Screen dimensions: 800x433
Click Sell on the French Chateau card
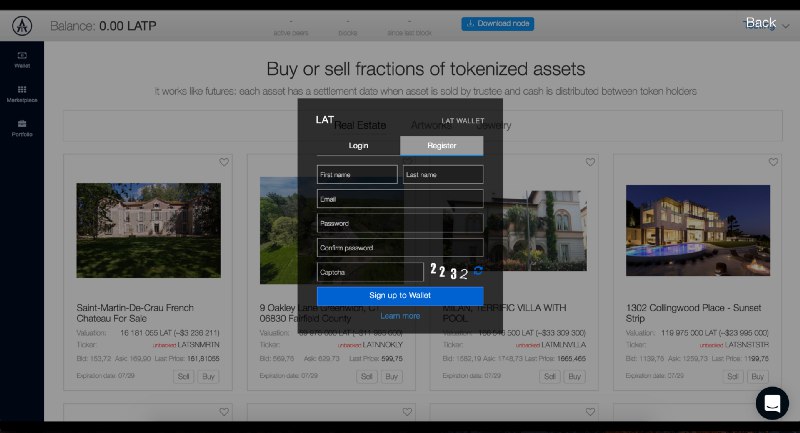pyautogui.click(x=183, y=376)
